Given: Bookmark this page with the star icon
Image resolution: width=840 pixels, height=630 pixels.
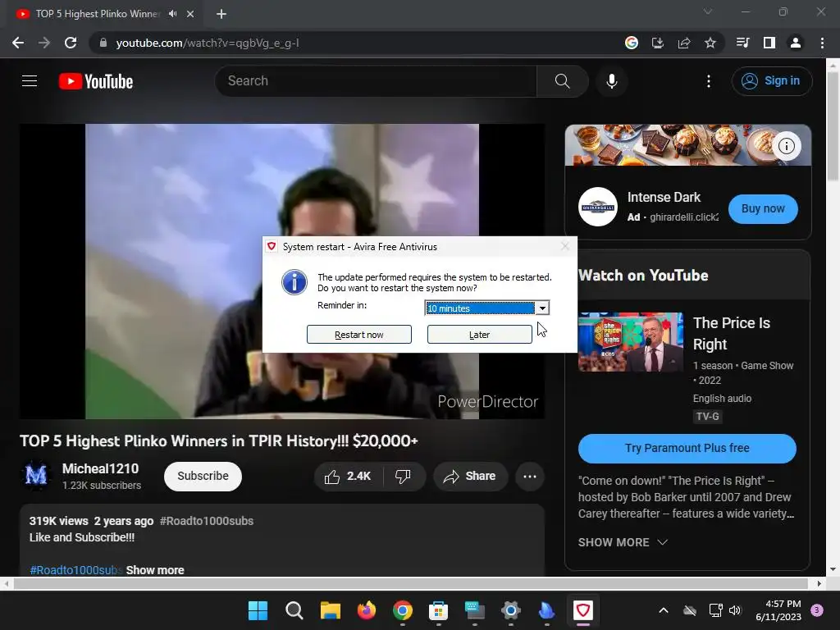Looking at the screenshot, I should 710,43.
